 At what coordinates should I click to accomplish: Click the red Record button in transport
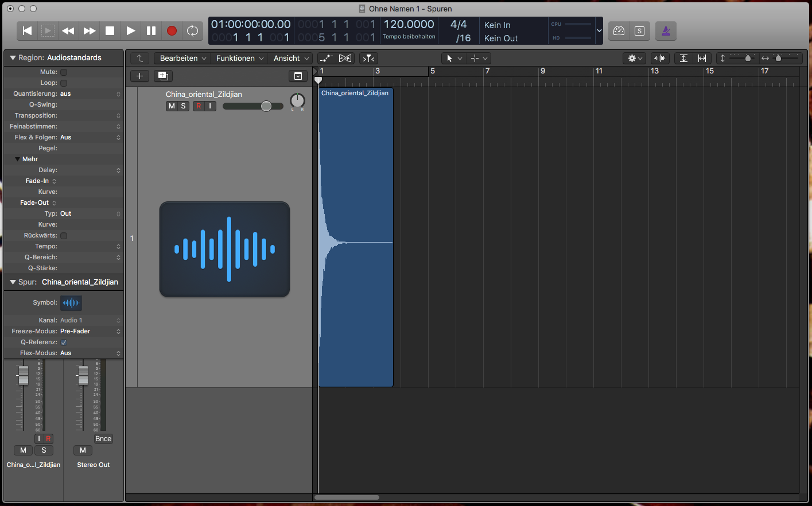click(172, 31)
